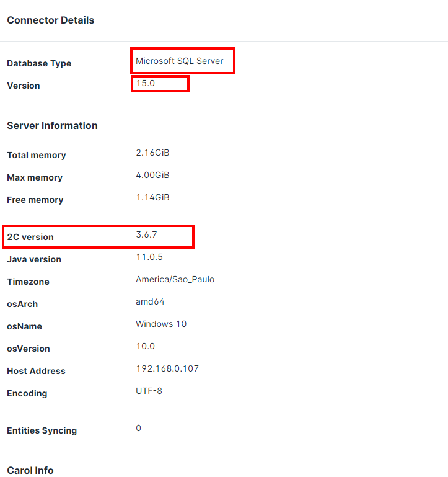Screen dimensions: 448x477
Task: Click the 2C version value 3.6.7
Action: point(148,234)
